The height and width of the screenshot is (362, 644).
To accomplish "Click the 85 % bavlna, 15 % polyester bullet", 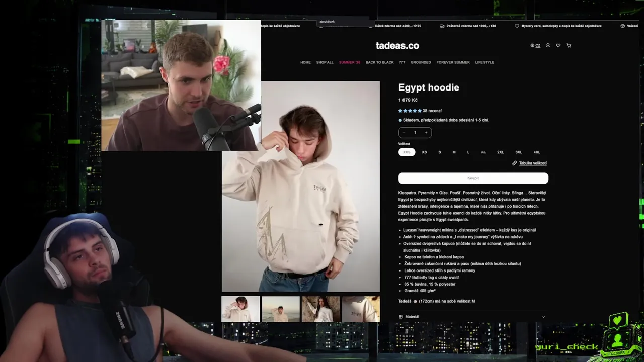I will point(430,284).
